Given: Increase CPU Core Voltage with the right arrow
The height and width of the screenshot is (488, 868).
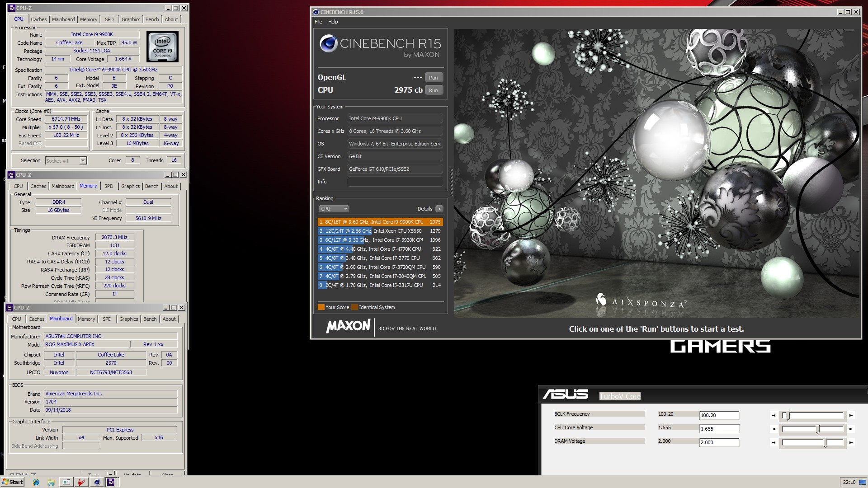Looking at the screenshot, I should pyautogui.click(x=851, y=429).
